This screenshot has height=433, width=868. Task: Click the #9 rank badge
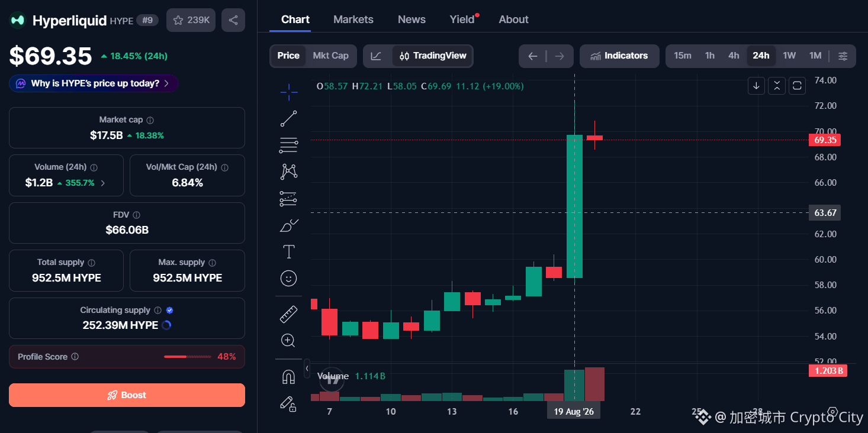point(147,20)
